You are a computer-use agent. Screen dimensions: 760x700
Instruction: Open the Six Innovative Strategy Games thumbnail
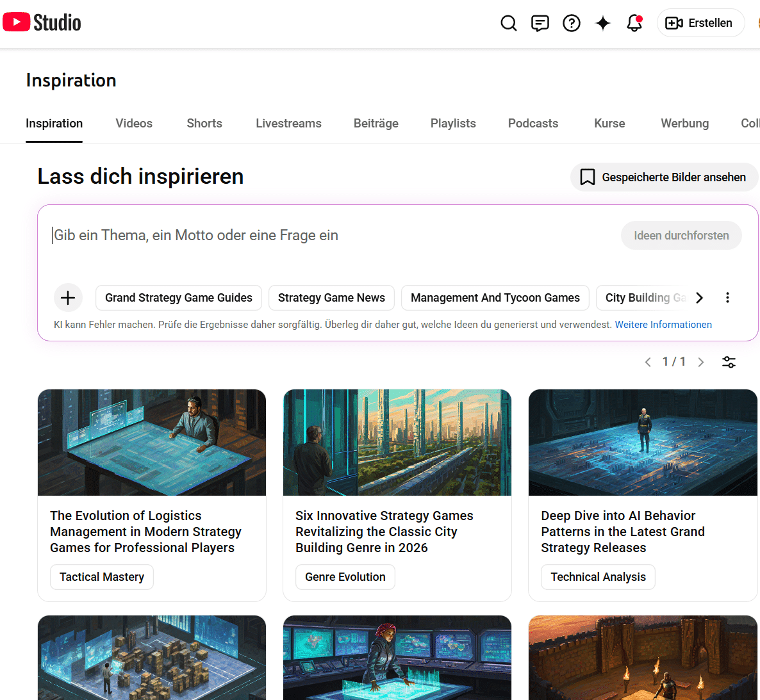397,443
